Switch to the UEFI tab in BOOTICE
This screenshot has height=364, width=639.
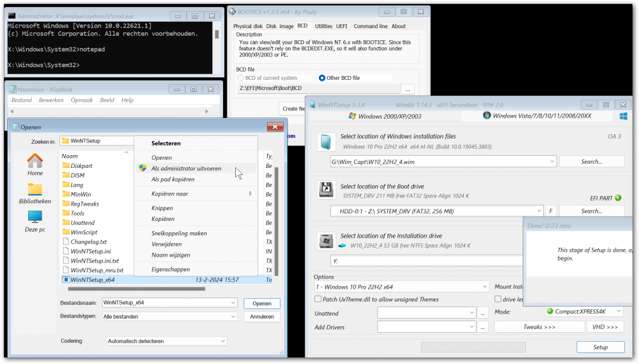(x=341, y=26)
